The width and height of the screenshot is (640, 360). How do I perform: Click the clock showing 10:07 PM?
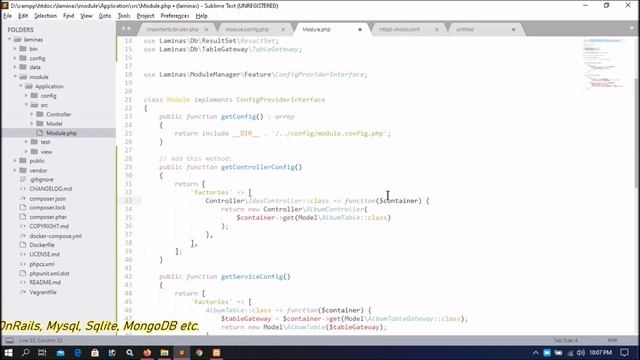click(600, 353)
